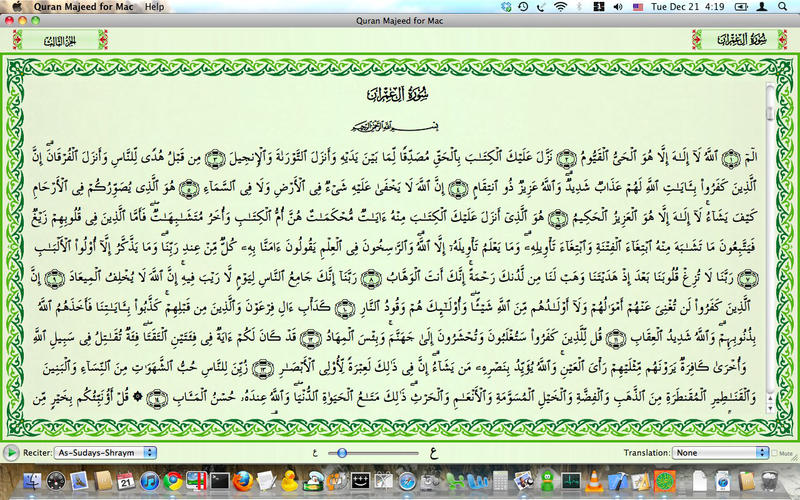Open Terminal from the Dock
Screen dimensions: 800x500
point(220,481)
